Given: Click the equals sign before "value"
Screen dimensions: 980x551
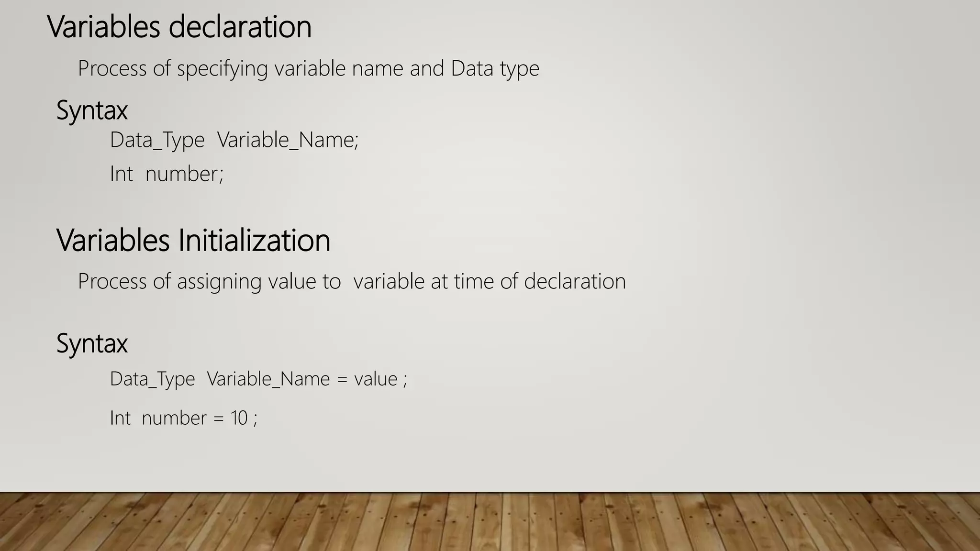Looking at the screenshot, I should click(x=342, y=380).
